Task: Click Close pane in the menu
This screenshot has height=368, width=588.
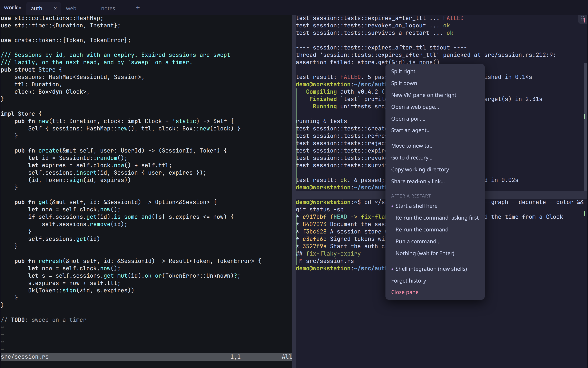Action: [435, 292]
